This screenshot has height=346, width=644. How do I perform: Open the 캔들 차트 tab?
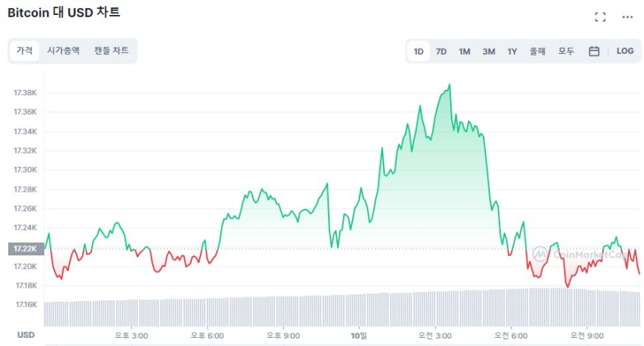111,51
